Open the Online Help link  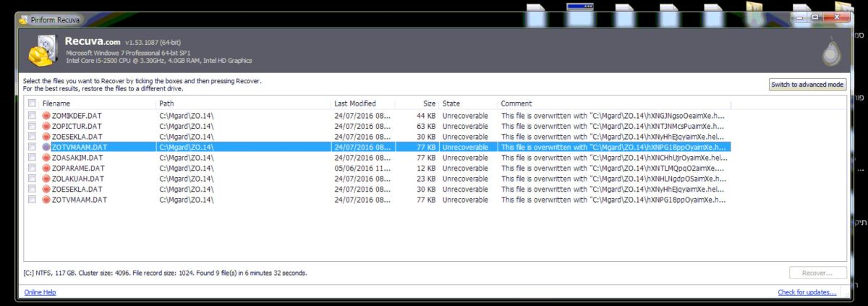coord(40,292)
